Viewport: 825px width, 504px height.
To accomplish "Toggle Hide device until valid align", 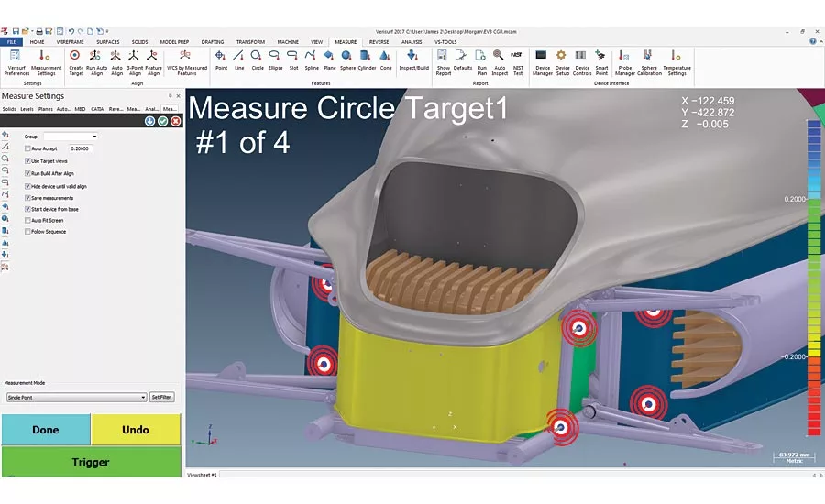I will click(x=27, y=186).
